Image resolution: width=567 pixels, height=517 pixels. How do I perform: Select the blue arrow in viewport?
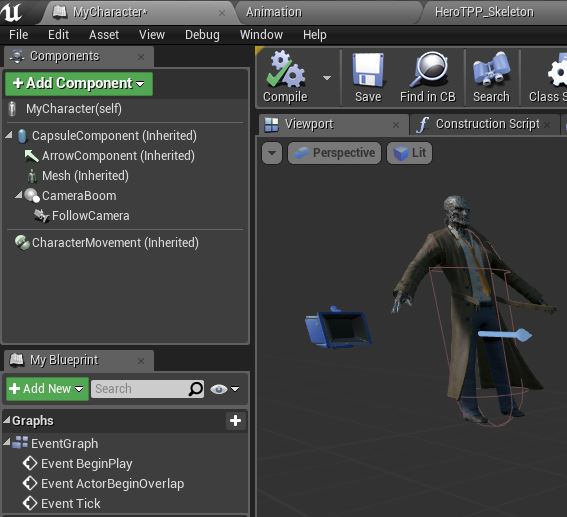point(505,335)
